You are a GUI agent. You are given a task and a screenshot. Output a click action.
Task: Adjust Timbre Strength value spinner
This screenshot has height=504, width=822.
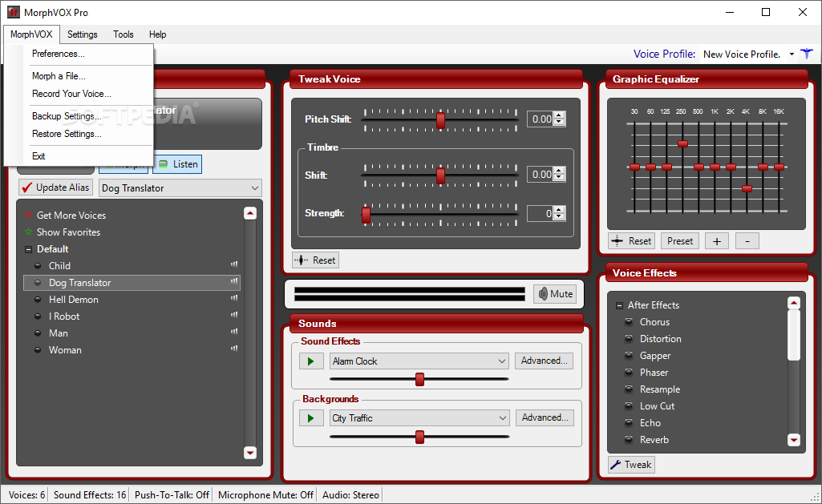tap(560, 213)
